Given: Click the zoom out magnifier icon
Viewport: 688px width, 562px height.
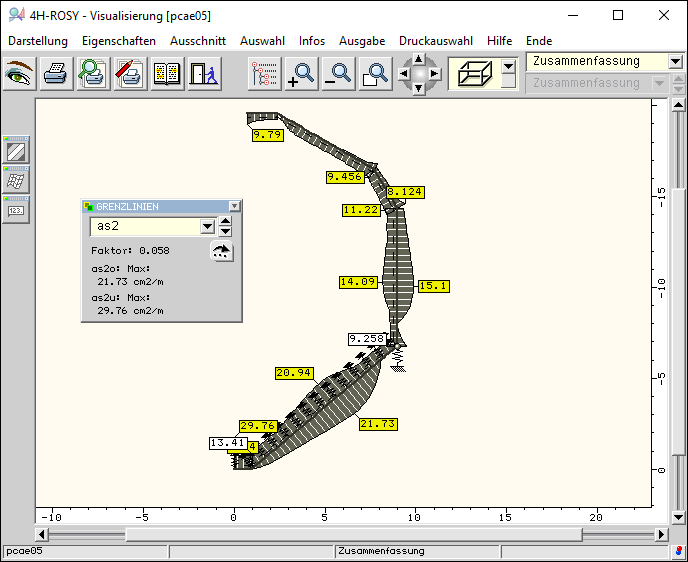Looking at the screenshot, I should tap(339, 73).
